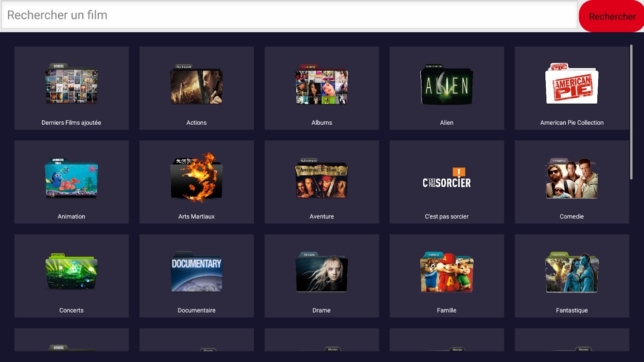Choose the Aventure folder icon
The width and height of the screenshot is (644, 362).
(x=322, y=178)
